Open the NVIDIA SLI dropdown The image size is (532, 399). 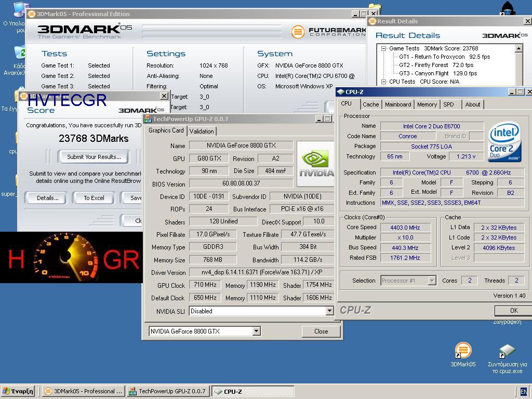[329, 311]
